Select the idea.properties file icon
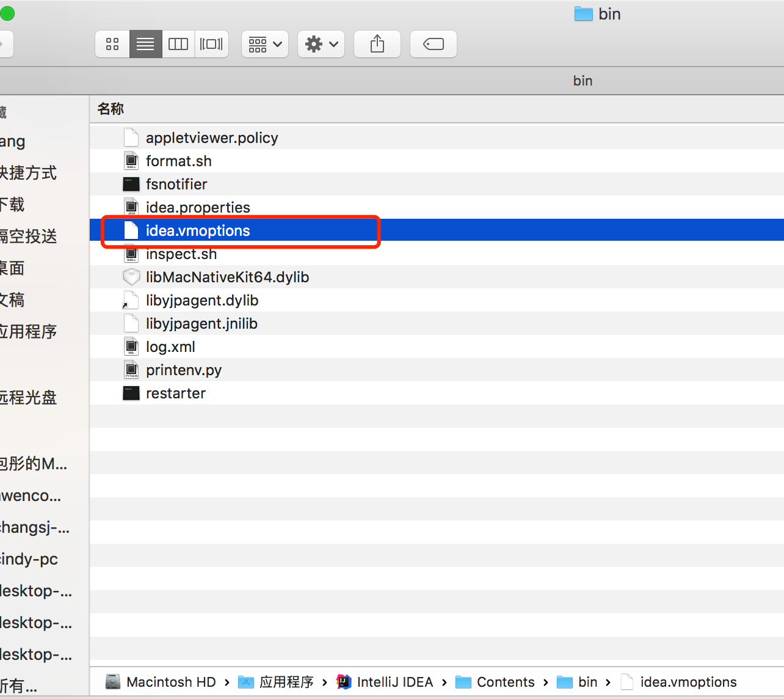This screenshot has width=784, height=699. tap(131, 207)
